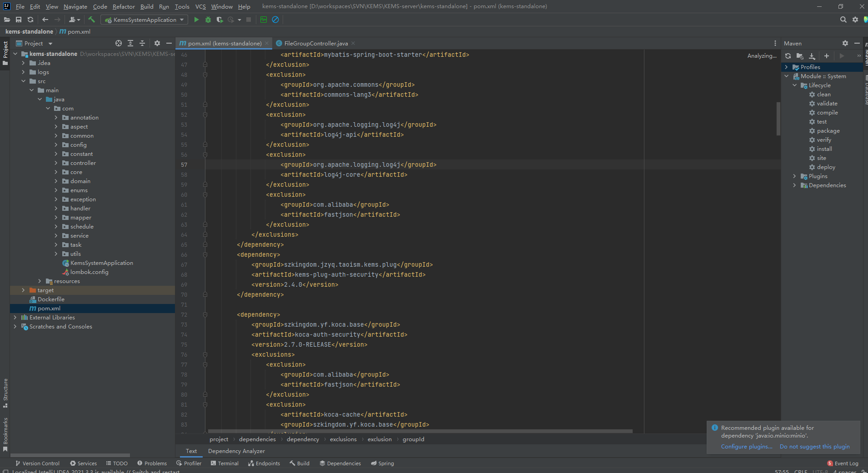Open the Problems tool window

point(152,463)
